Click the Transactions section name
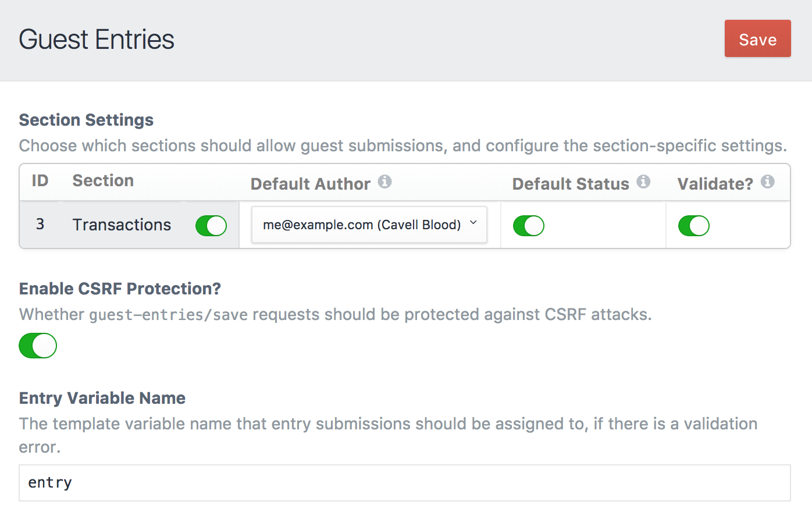 pos(122,225)
